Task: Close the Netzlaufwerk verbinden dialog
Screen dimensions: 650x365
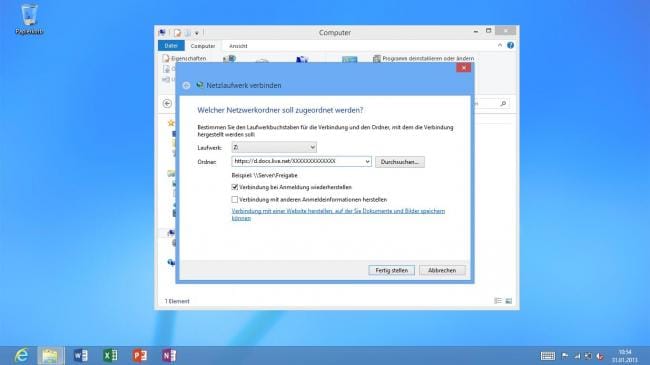Action: (x=463, y=68)
